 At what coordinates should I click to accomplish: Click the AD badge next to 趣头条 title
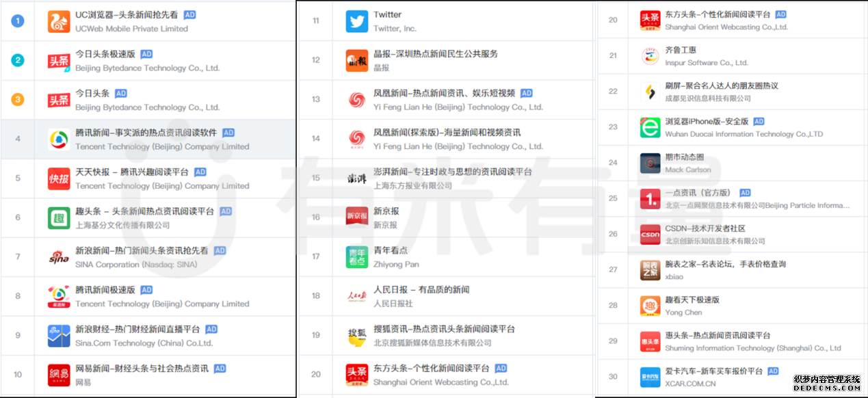click(x=226, y=211)
